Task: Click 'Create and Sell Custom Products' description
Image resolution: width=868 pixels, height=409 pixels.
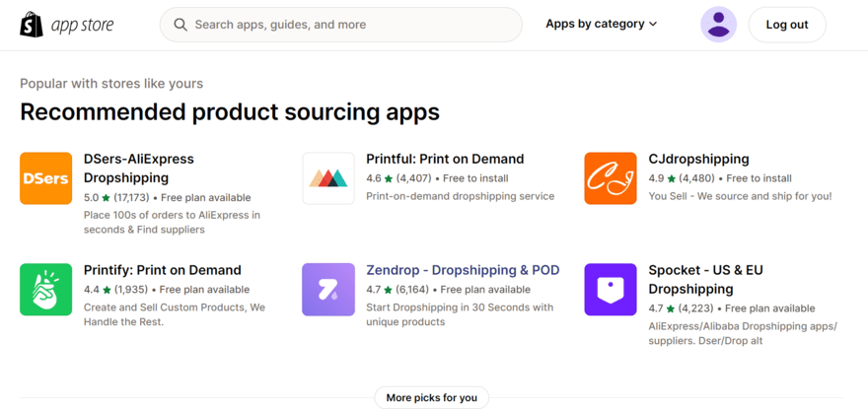Action: pos(175,314)
